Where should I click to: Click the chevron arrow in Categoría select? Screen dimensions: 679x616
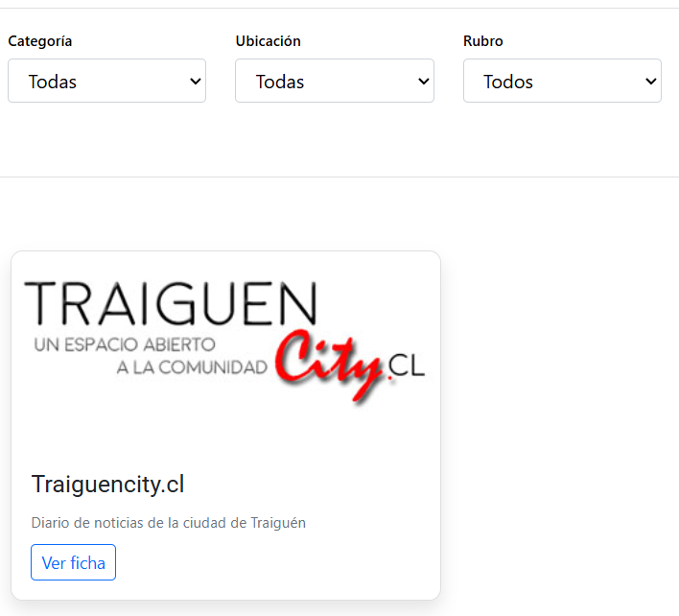pyautogui.click(x=196, y=82)
